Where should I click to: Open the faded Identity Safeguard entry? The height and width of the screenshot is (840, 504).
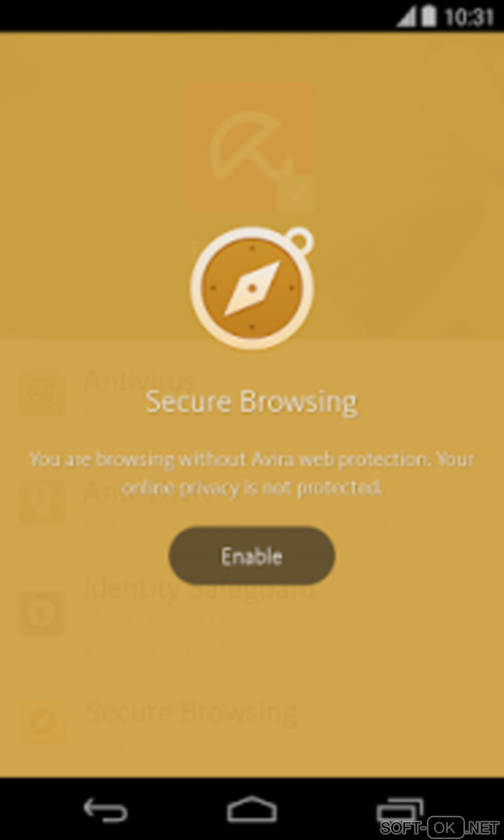pos(199,588)
